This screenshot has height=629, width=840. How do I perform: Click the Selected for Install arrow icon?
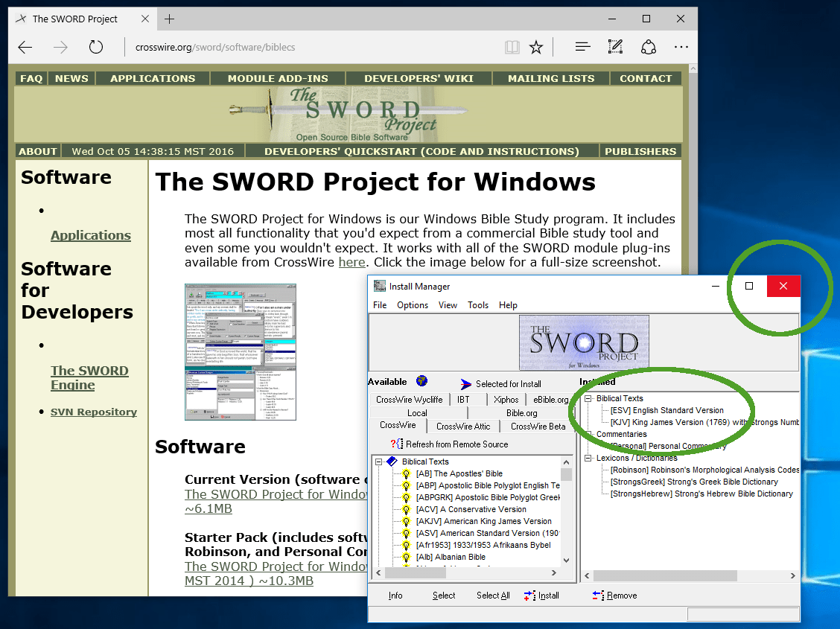pos(465,383)
